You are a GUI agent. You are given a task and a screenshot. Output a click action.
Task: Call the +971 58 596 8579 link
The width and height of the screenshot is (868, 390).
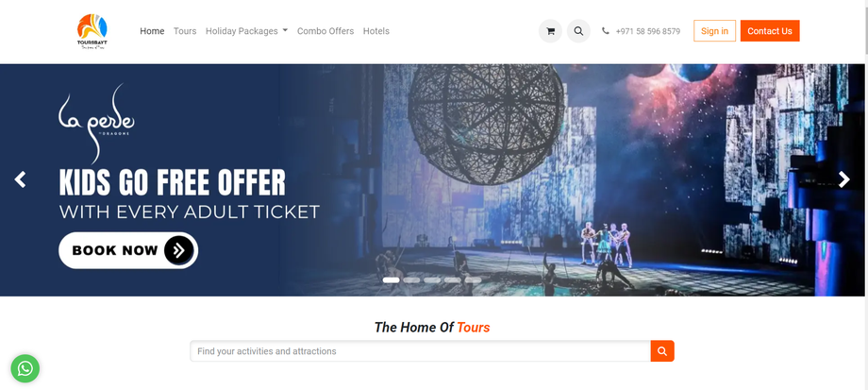(x=647, y=31)
